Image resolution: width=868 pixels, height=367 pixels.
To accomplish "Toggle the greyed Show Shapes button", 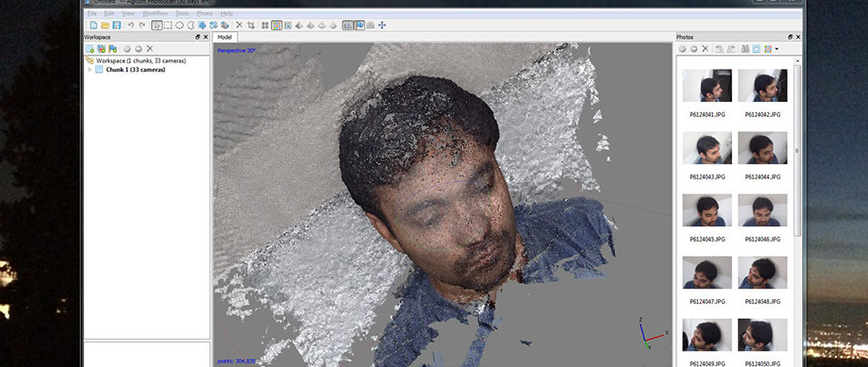I will coord(371,25).
